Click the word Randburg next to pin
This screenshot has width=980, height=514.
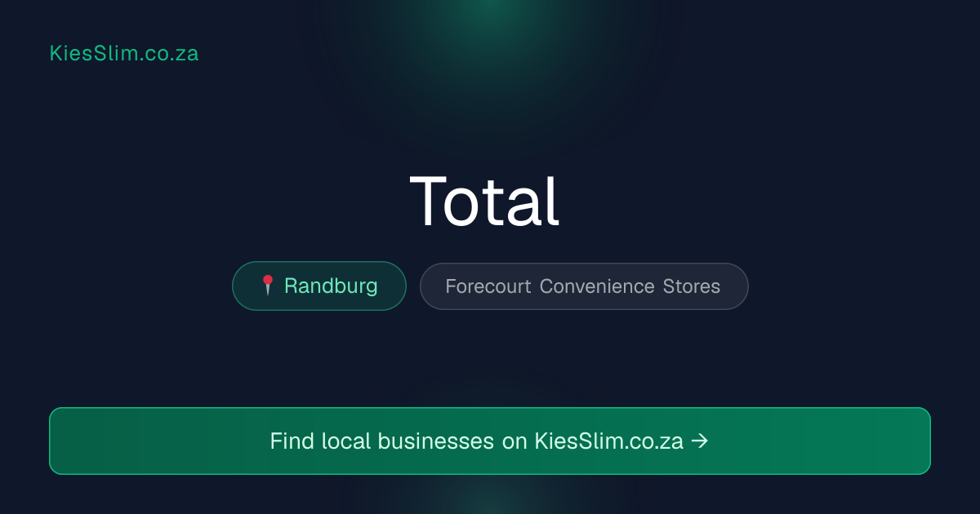pos(331,286)
